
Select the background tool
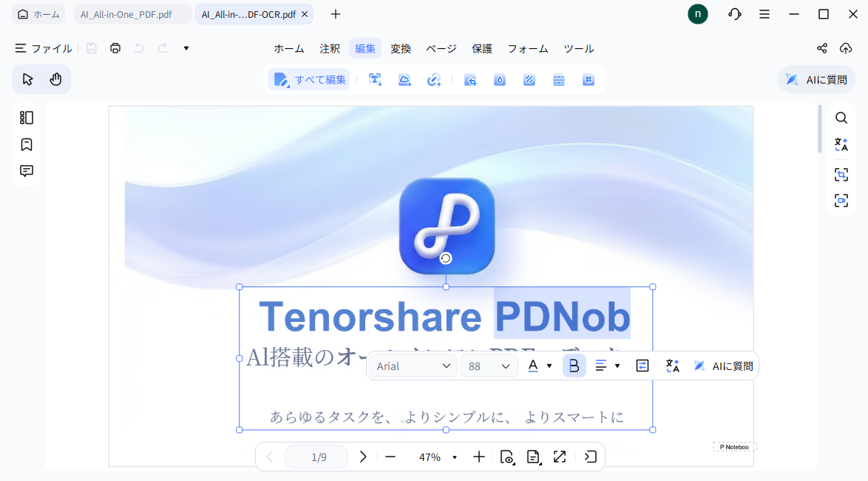point(529,80)
